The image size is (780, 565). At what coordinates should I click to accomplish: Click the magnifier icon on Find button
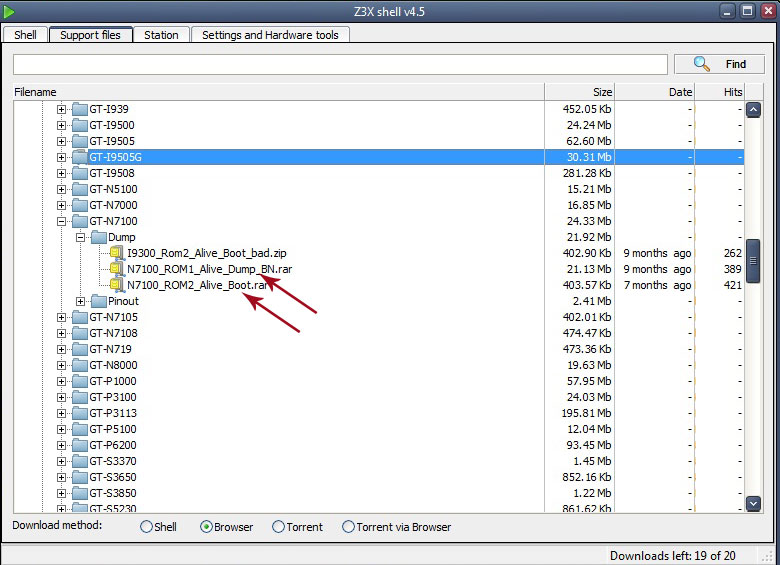(701, 64)
